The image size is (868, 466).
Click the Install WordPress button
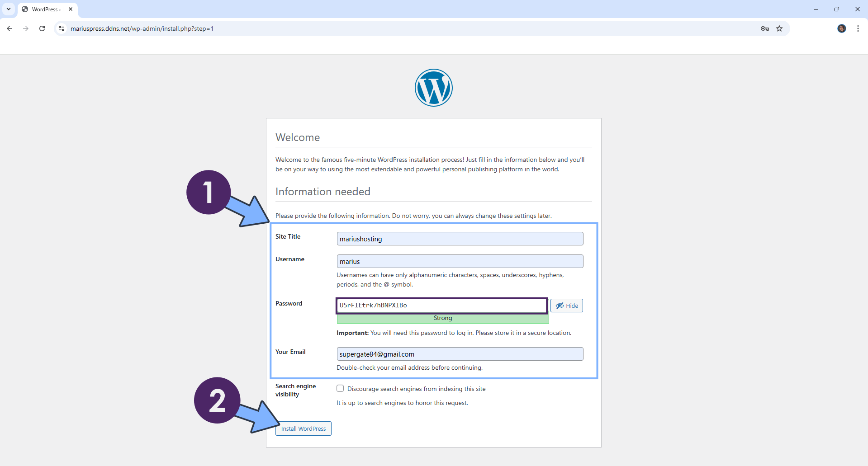coord(304,428)
